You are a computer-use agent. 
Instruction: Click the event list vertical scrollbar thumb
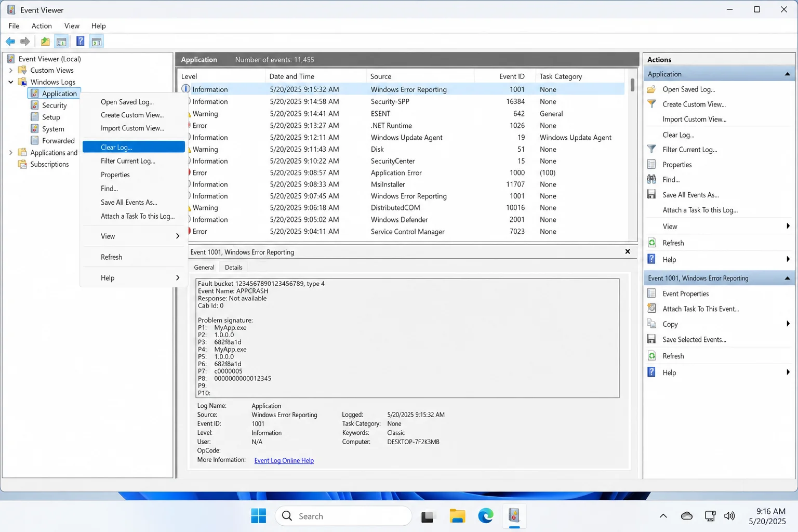632,84
